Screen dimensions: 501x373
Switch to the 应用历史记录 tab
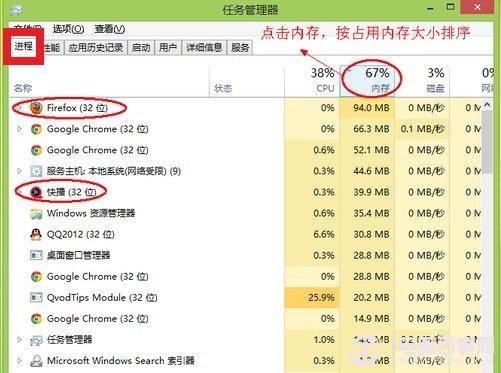(96, 48)
